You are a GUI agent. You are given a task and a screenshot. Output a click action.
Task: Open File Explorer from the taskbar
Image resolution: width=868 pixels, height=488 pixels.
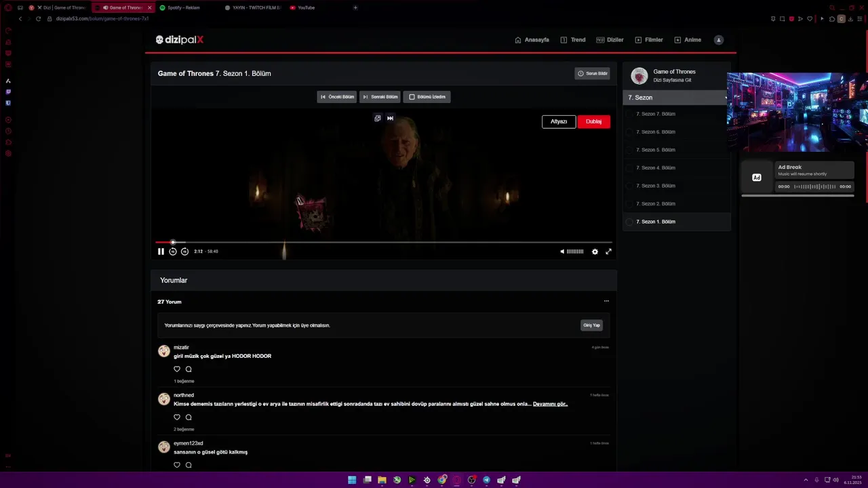382,480
